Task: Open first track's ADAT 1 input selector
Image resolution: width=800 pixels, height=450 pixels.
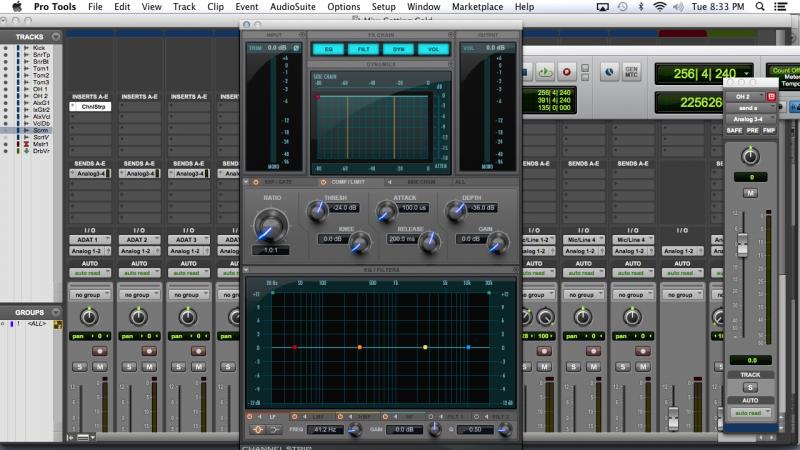Action: [90, 239]
